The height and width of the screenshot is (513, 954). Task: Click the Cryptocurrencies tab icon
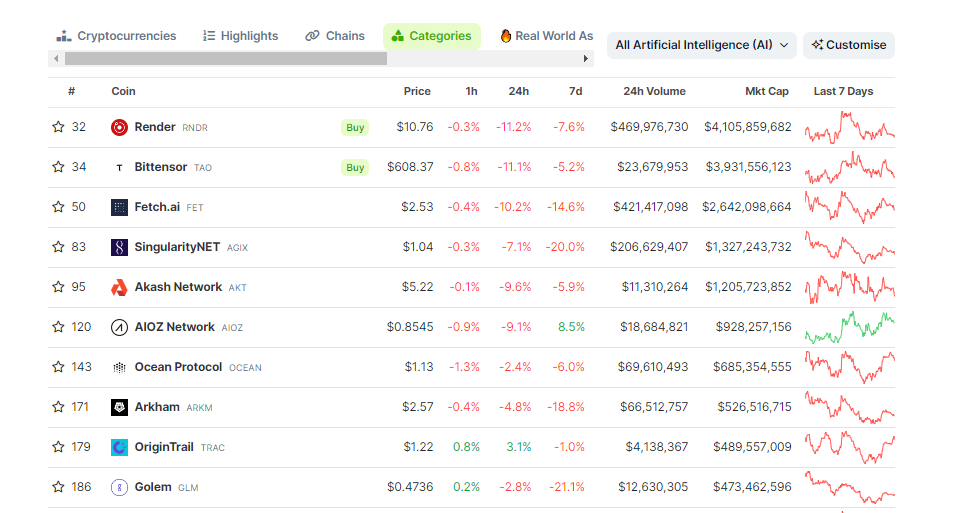click(64, 36)
